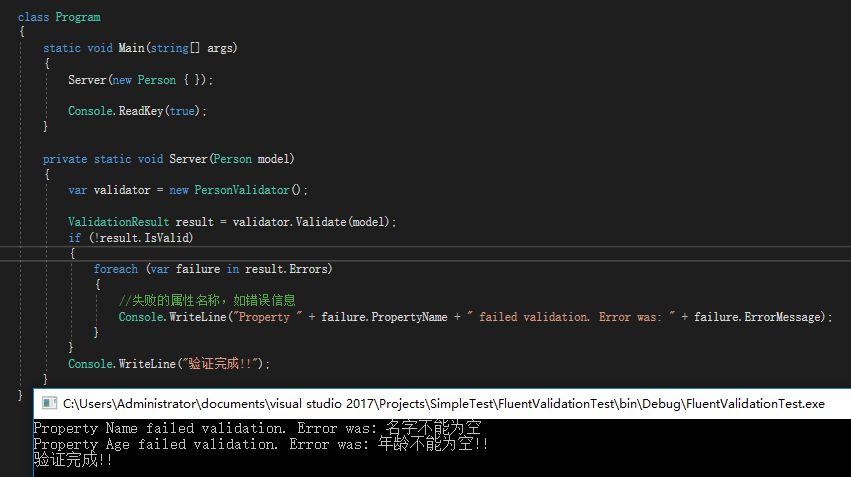This screenshot has height=477, width=851.
Task: Click the Property Name failed validation output line
Action: point(257,428)
